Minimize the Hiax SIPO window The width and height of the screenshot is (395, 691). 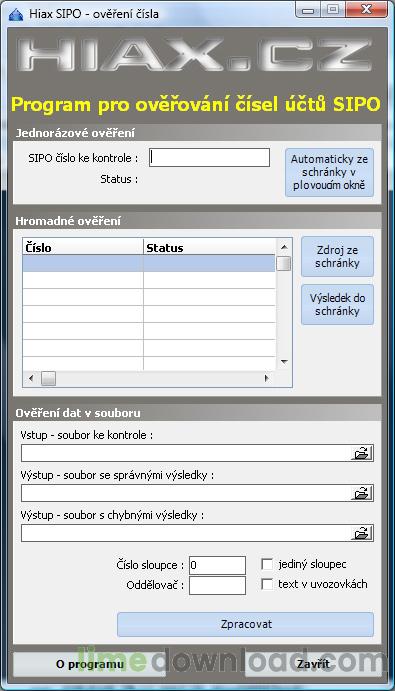tap(309, 11)
